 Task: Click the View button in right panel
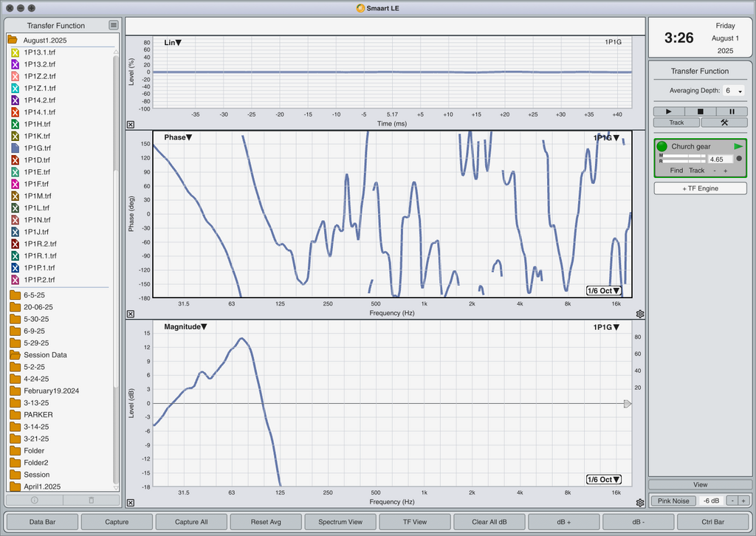tap(700, 485)
